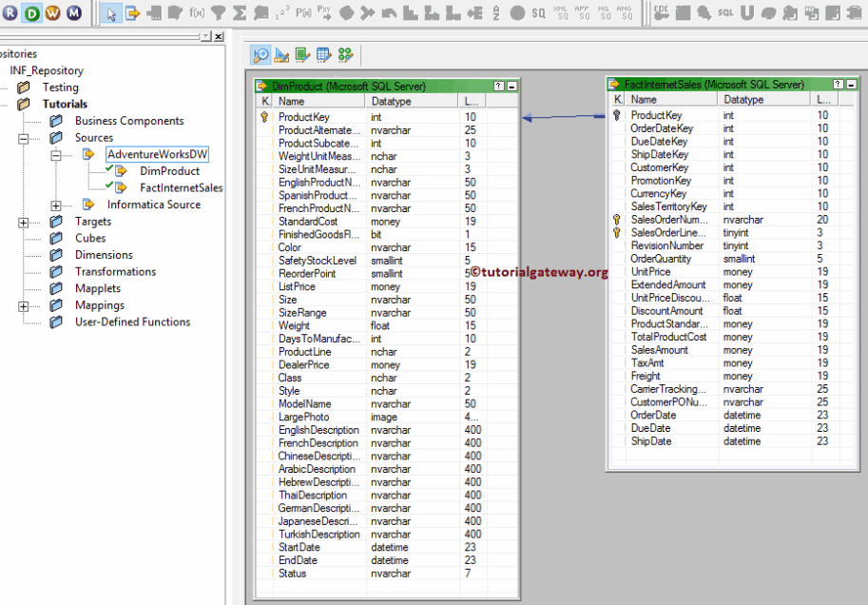Expand the Mappings folder
This screenshot has width=868, height=605.
(x=24, y=305)
